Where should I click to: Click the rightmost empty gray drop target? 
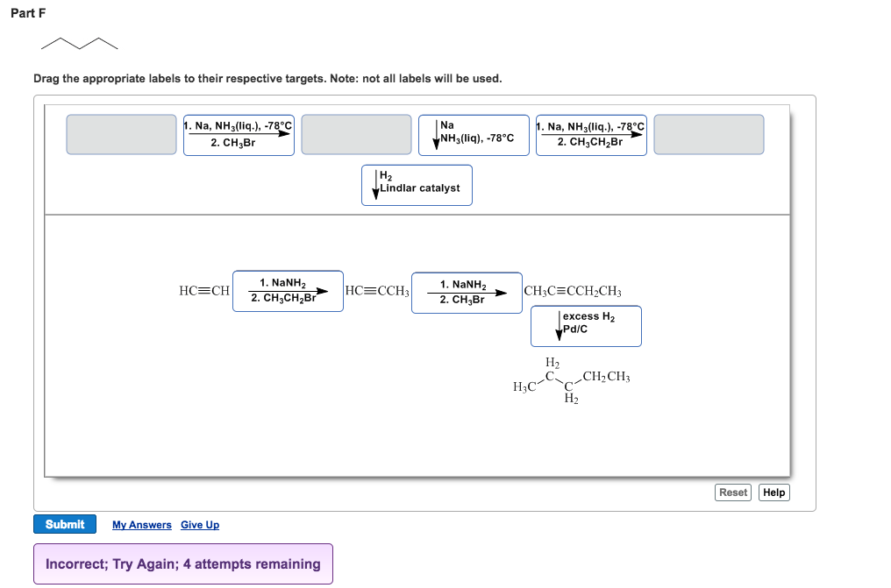(708, 134)
